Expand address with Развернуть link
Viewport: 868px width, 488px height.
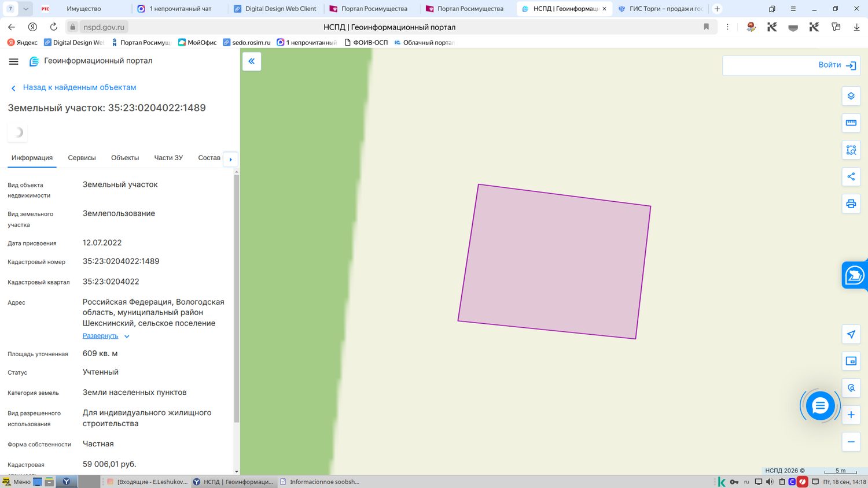pos(106,336)
